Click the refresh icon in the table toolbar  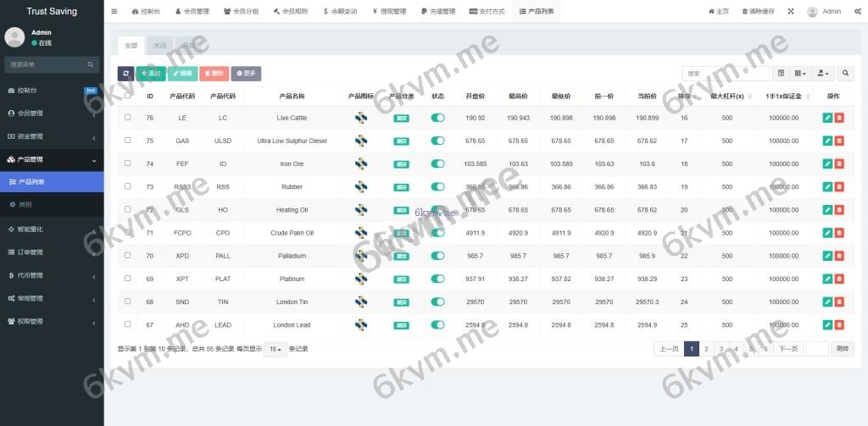click(x=125, y=74)
